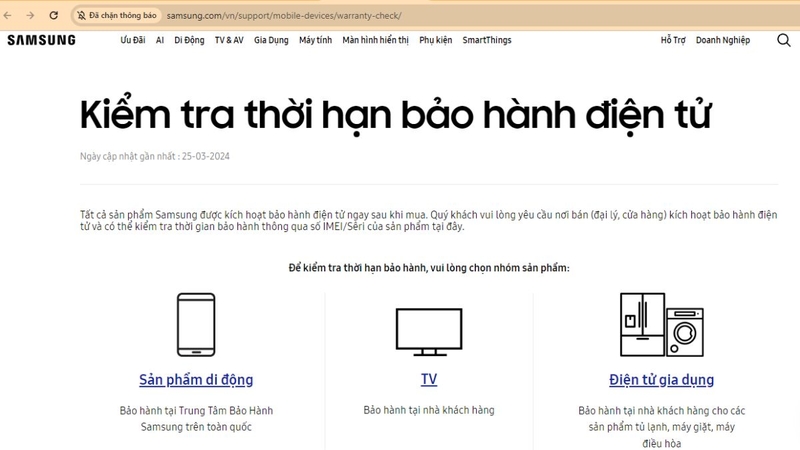Open the SmartThings menu
Screen dimensions: 800x450
coord(487,40)
